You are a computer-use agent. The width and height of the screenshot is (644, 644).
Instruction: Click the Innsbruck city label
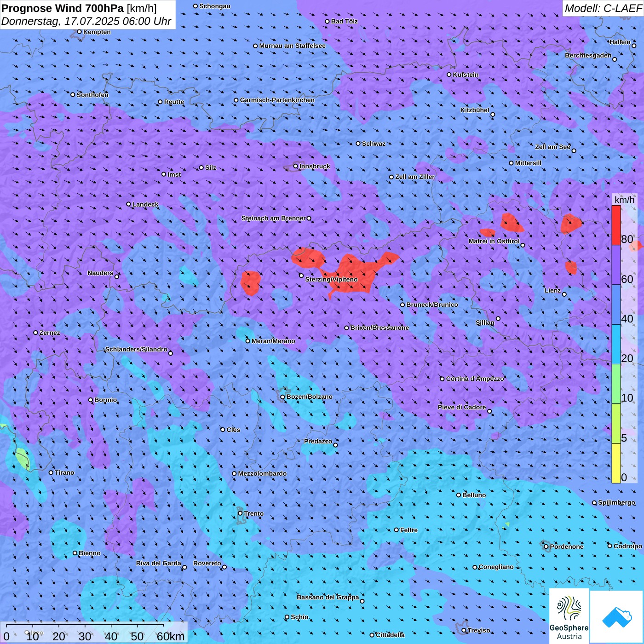click(315, 166)
